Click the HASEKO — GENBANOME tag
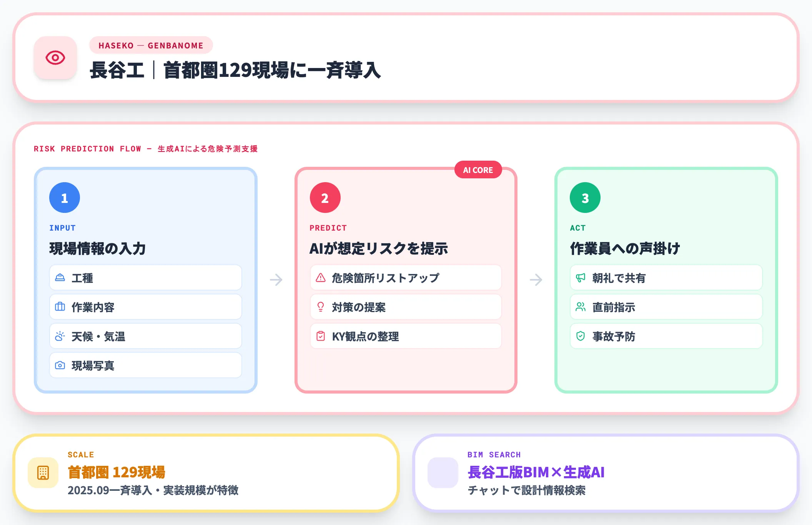 coord(151,45)
